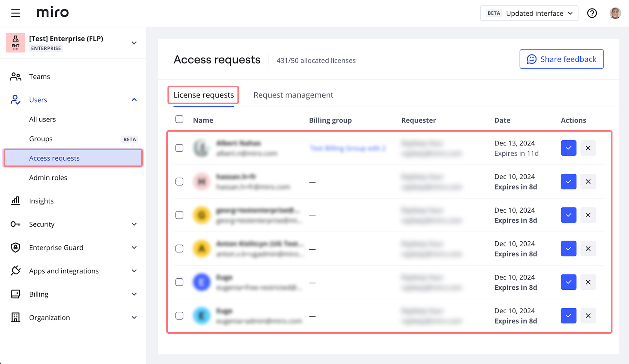Click the help question mark icon

[x=592, y=13]
